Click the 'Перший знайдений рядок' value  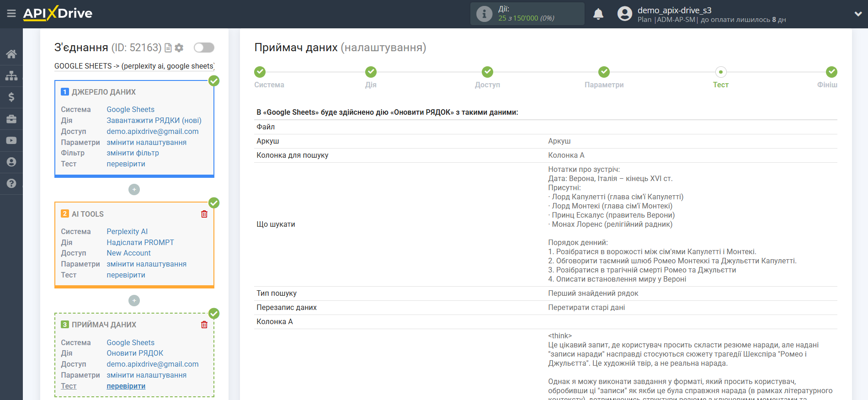tap(593, 293)
